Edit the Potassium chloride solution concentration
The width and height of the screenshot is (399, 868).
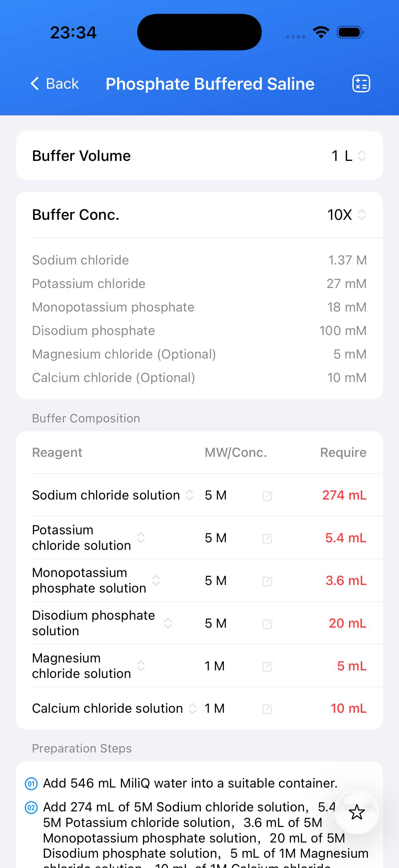click(x=267, y=539)
